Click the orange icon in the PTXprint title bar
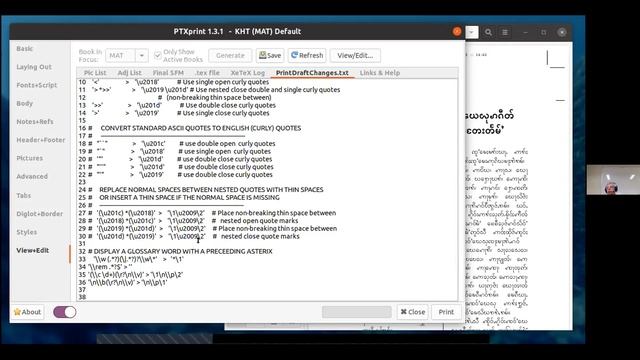 click(x=457, y=32)
